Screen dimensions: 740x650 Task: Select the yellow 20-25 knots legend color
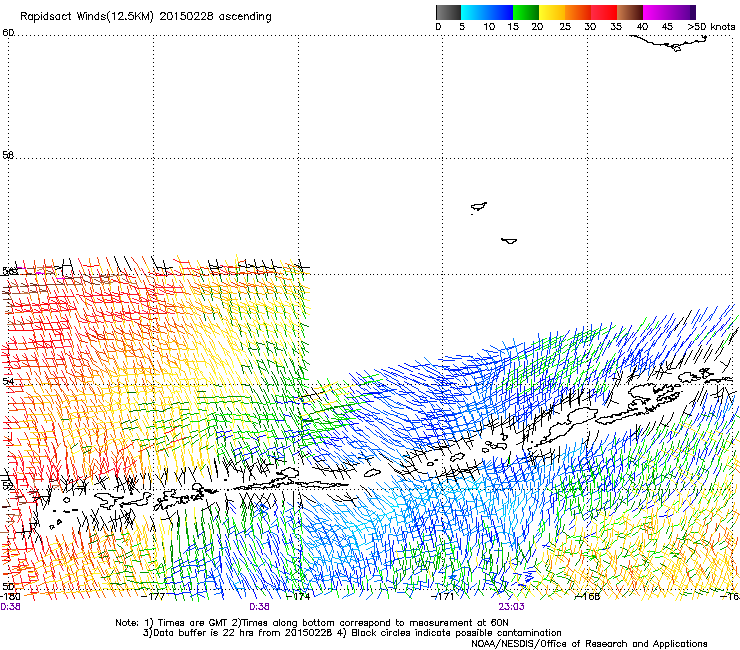click(552, 12)
